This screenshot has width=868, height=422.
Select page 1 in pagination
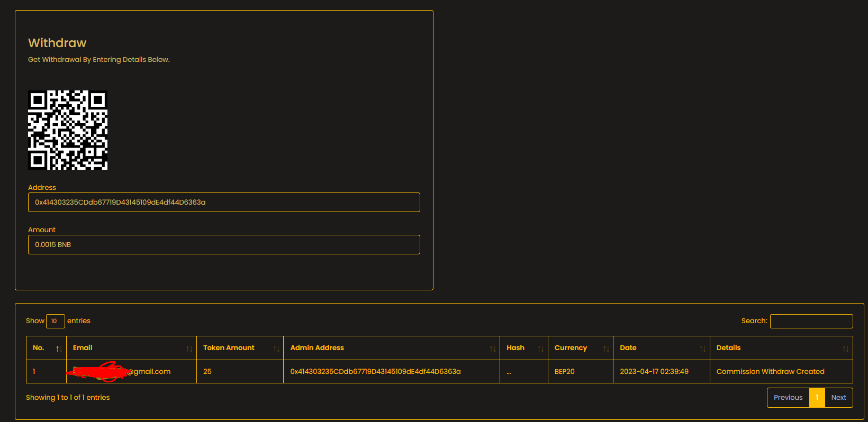[x=817, y=398]
